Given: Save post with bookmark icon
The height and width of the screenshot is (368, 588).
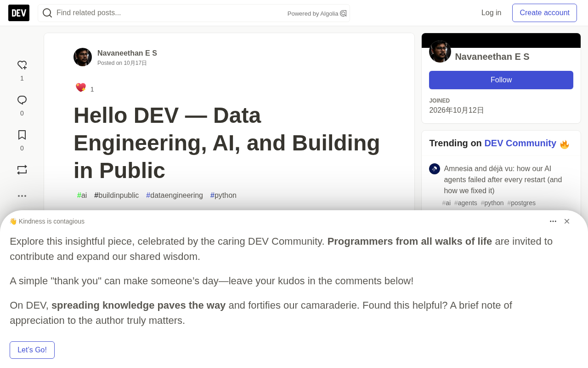Looking at the screenshot, I should tap(22, 135).
